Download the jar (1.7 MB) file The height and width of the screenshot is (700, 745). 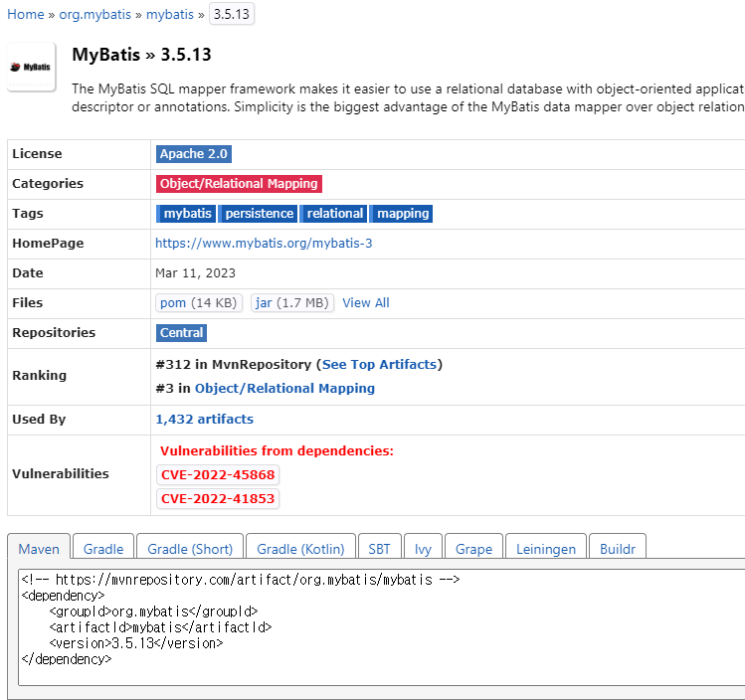click(292, 303)
